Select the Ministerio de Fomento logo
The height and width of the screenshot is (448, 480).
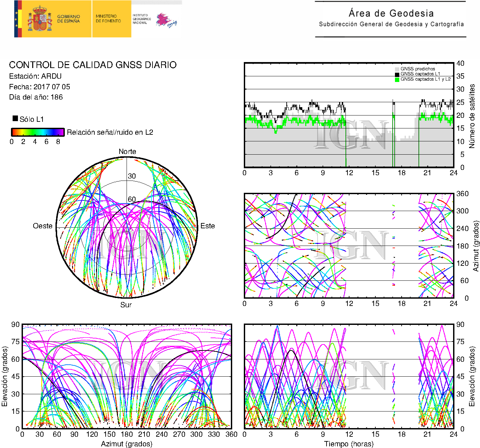pyautogui.click(x=108, y=19)
